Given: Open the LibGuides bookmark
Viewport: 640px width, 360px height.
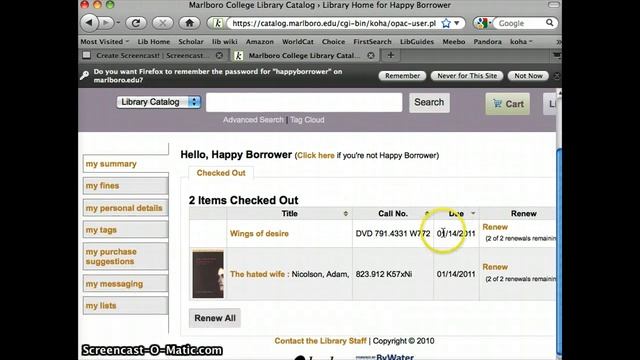Looking at the screenshot, I should click(x=417, y=42).
